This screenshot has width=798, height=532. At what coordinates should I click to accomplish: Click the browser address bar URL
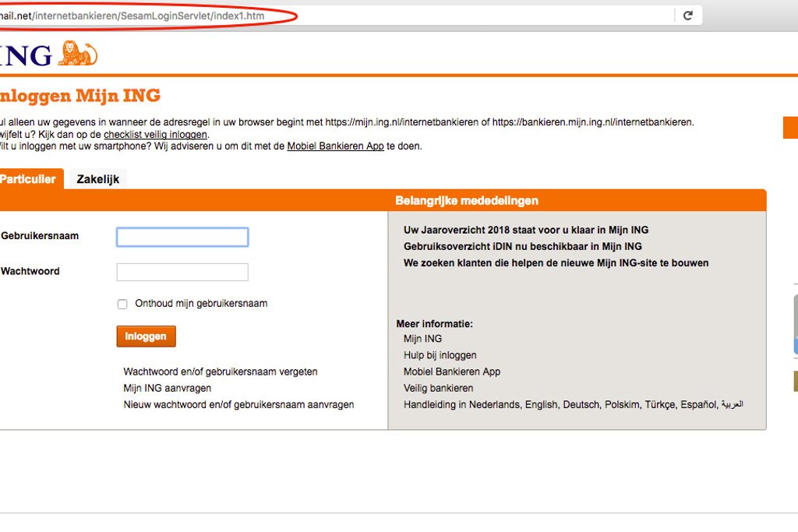(148, 16)
